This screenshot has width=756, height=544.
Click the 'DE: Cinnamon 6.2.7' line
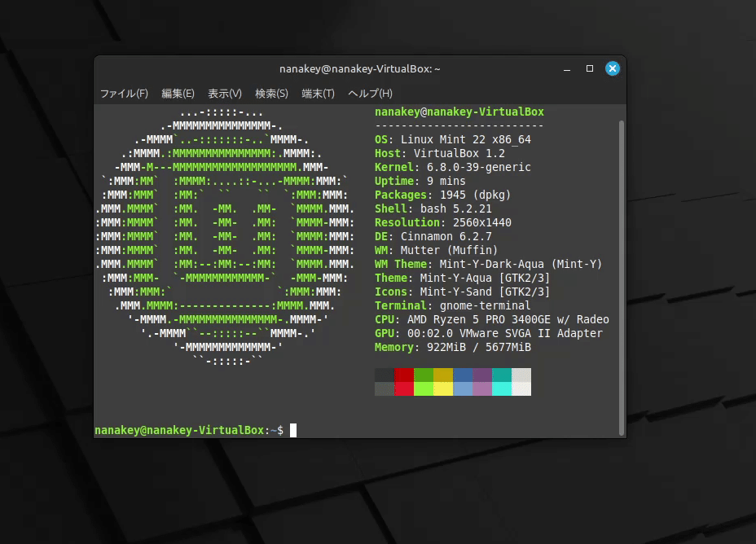[x=433, y=237]
